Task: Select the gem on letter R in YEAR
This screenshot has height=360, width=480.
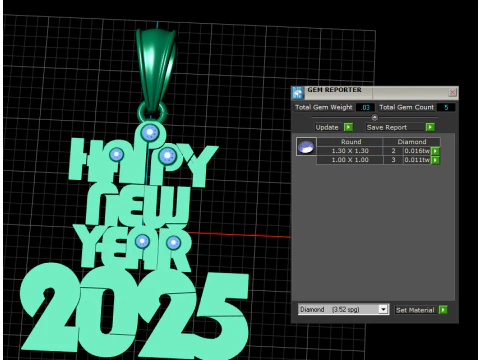Action: pyautogui.click(x=173, y=243)
